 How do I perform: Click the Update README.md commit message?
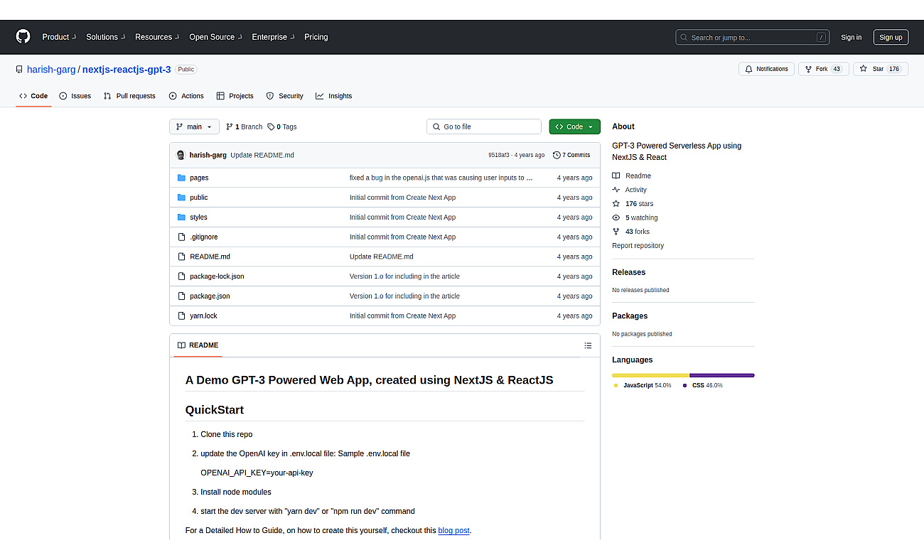(x=262, y=155)
